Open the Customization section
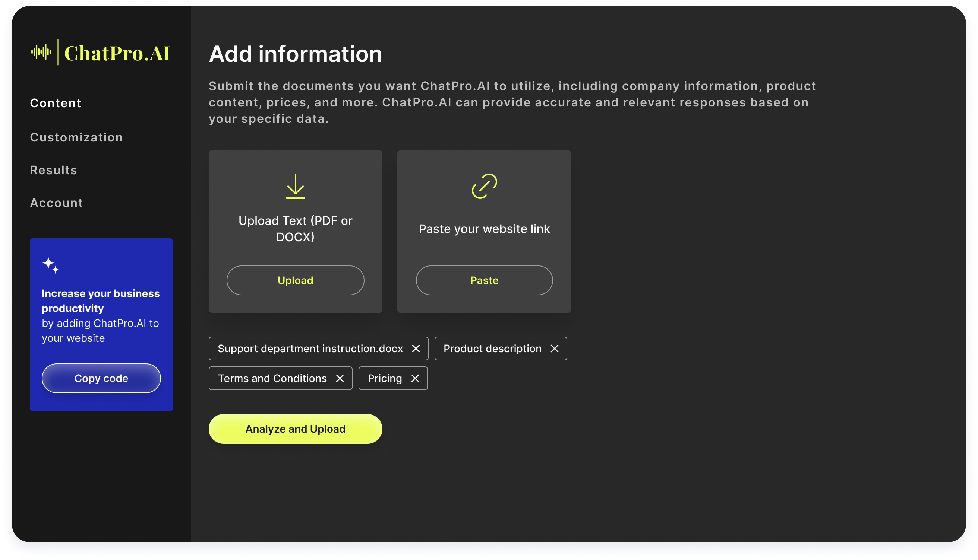The height and width of the screenshot is (560, 978). click(76, 137)
